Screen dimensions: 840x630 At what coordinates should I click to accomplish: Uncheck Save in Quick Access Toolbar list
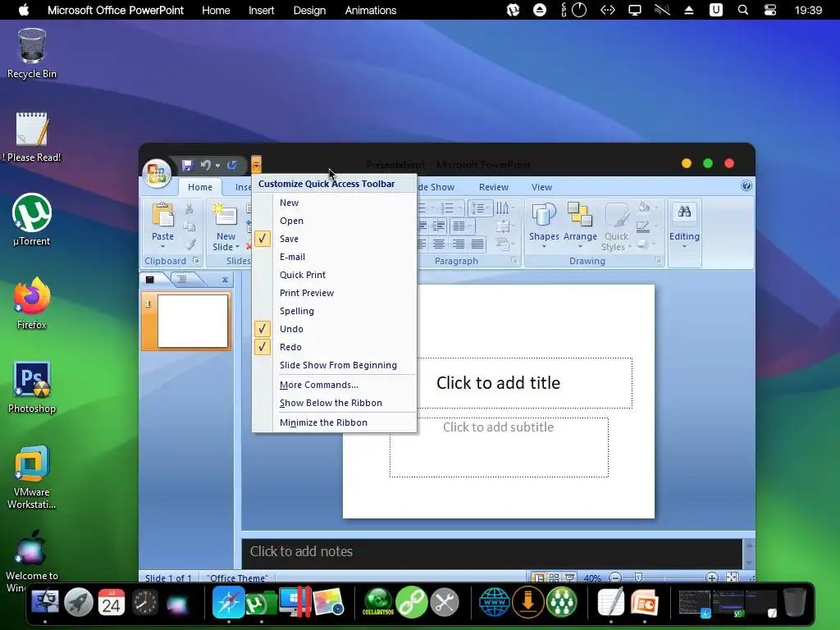(334, 239)
